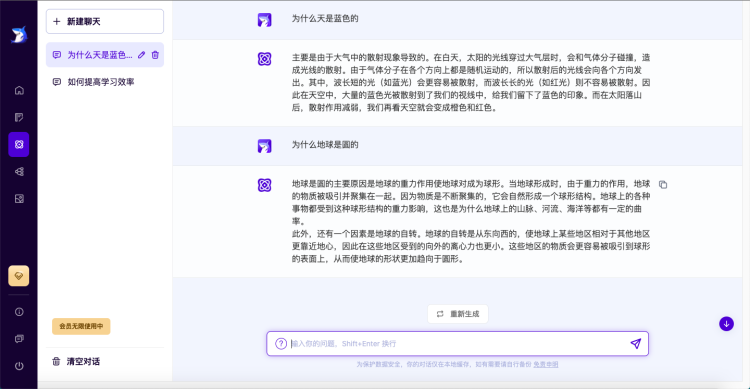Click the yellow membership diamond icon

19,276
